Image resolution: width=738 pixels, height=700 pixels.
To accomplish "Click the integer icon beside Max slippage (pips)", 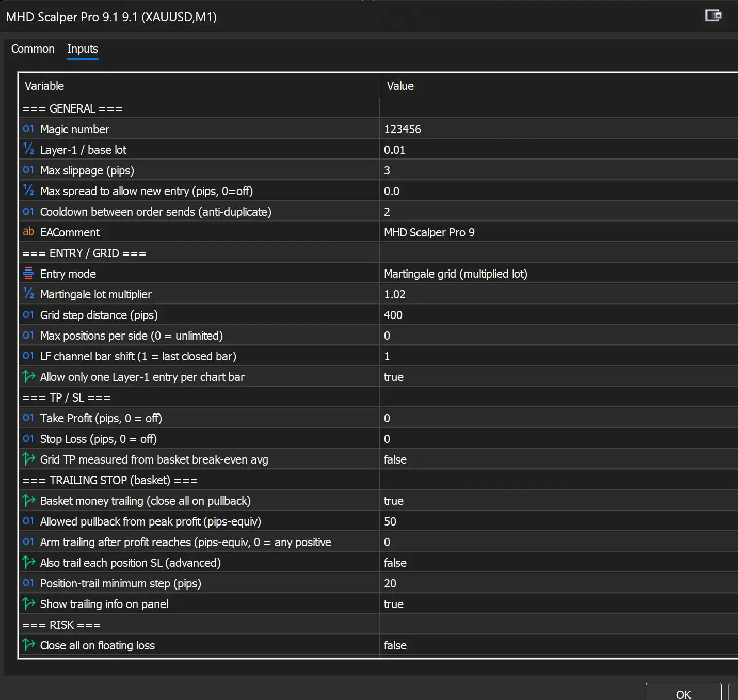I will 28,170.
